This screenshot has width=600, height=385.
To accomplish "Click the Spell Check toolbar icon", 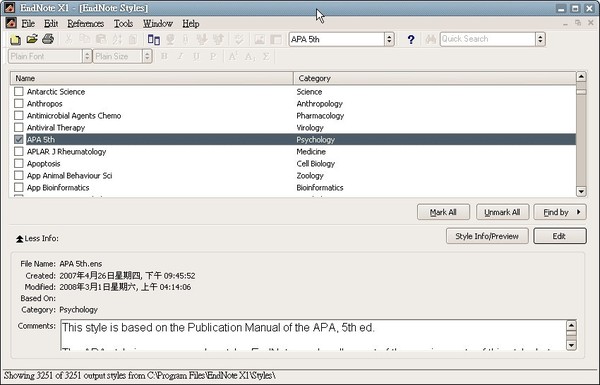I will coord(239,39).
